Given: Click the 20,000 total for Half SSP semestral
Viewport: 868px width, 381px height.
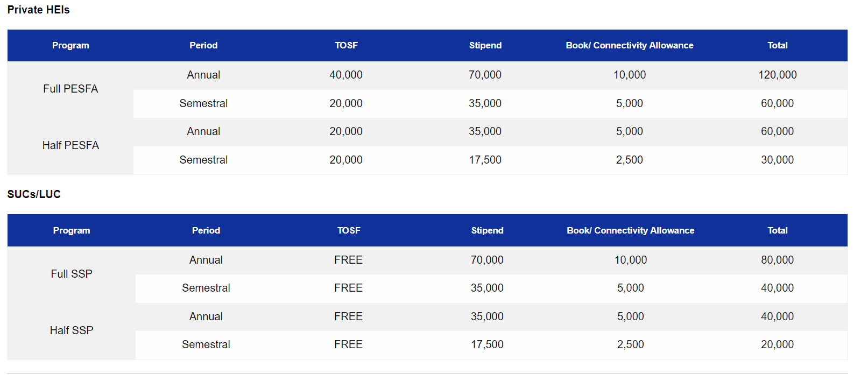Looking at the screenshot, I should (777, 344).
